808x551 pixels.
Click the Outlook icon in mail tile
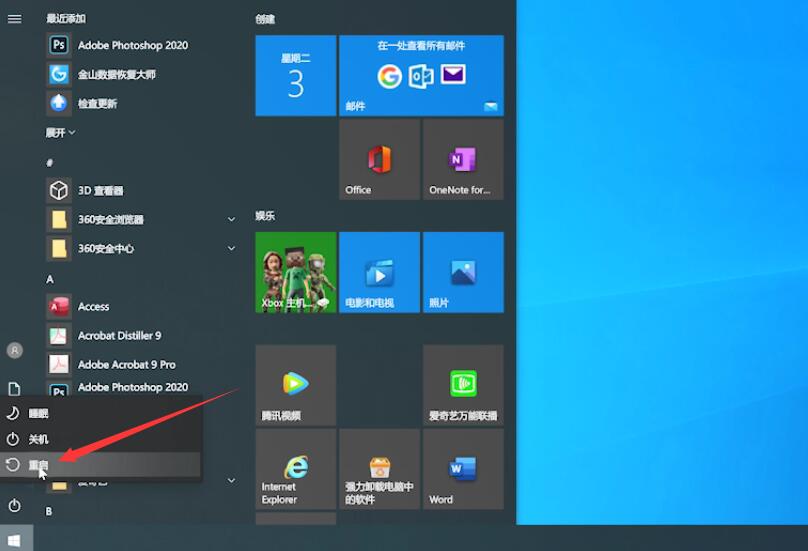pos(421,77)
